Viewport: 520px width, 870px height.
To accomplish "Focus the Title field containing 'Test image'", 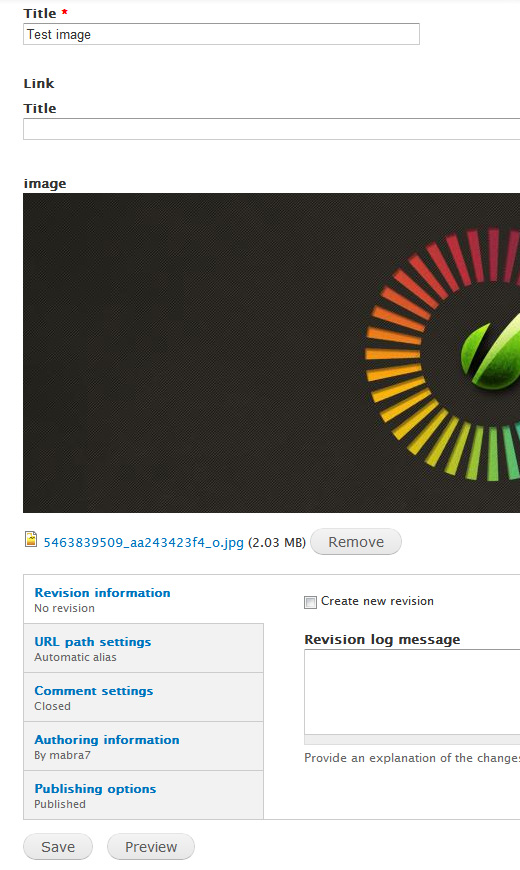I will pyautogui.click(x=221, y=34).
